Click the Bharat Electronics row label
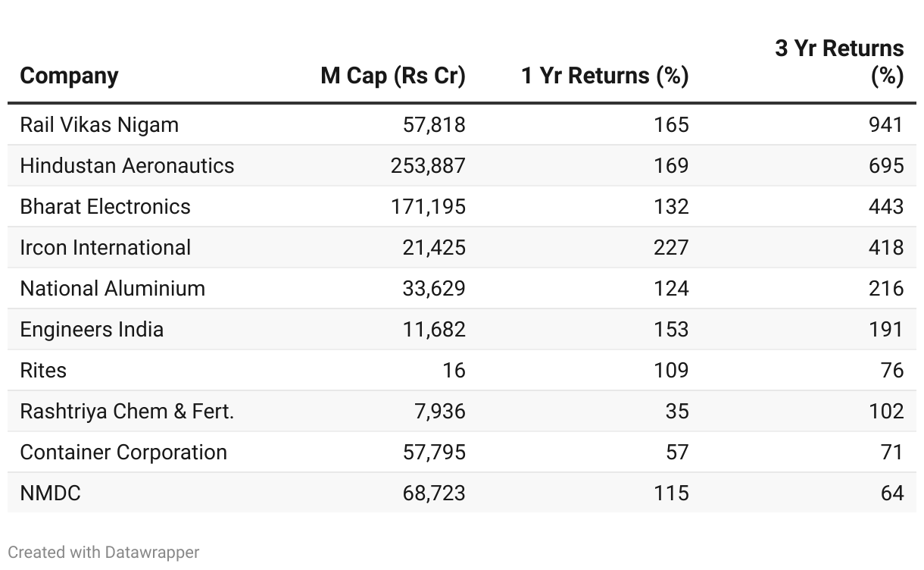The height and width of the screenshot is (570, 924). (105, 206)
